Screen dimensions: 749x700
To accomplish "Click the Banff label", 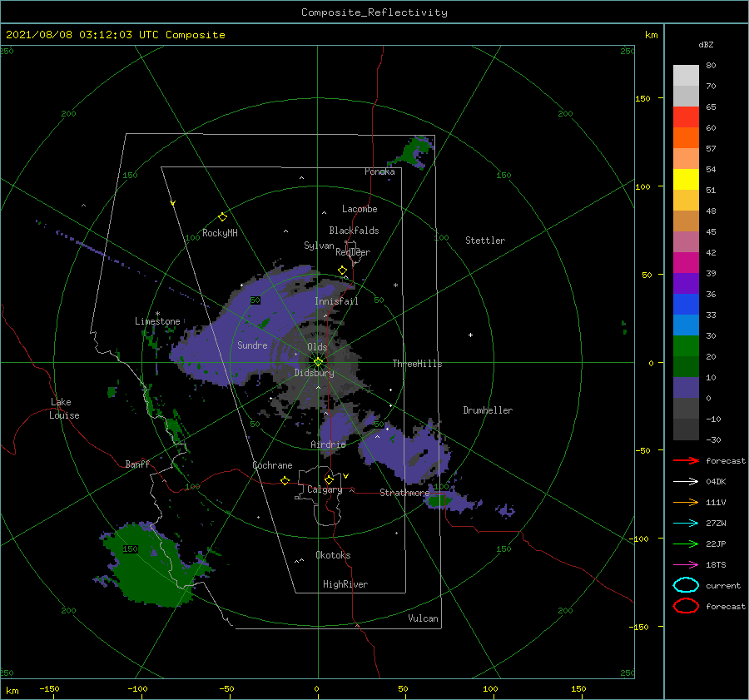I will pos(137,464).
